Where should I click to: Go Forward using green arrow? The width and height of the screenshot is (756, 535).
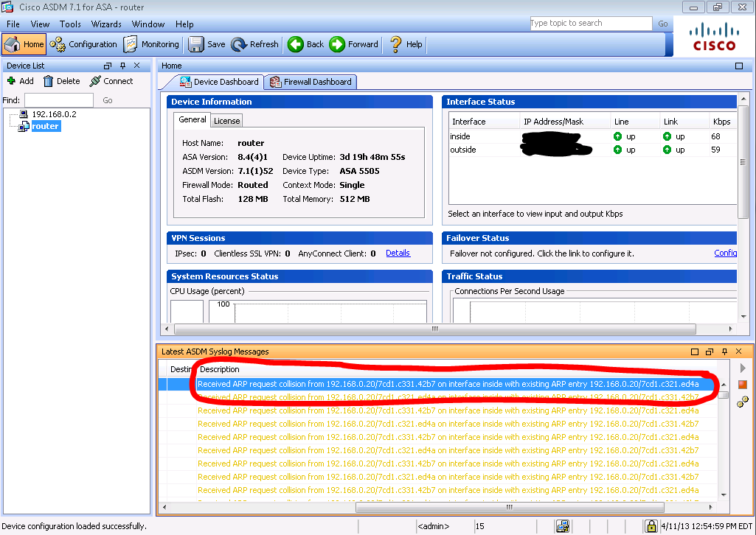[x=354, y=44]
